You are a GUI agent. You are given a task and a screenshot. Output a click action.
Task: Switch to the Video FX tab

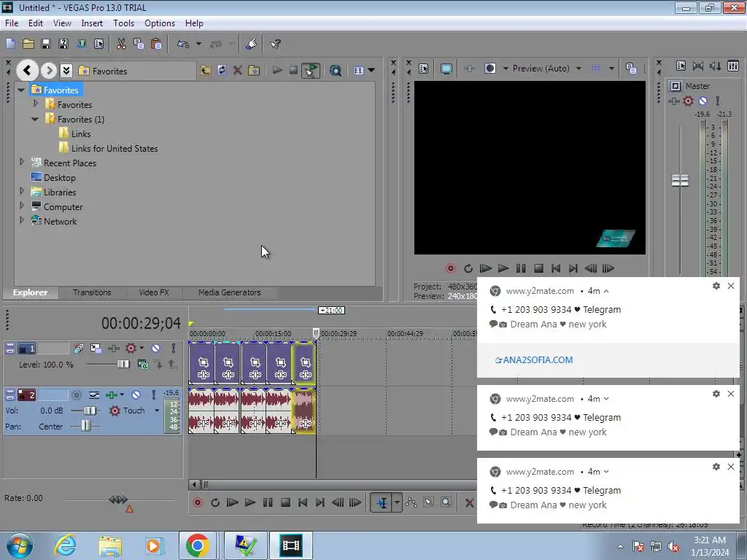[154, 292]
